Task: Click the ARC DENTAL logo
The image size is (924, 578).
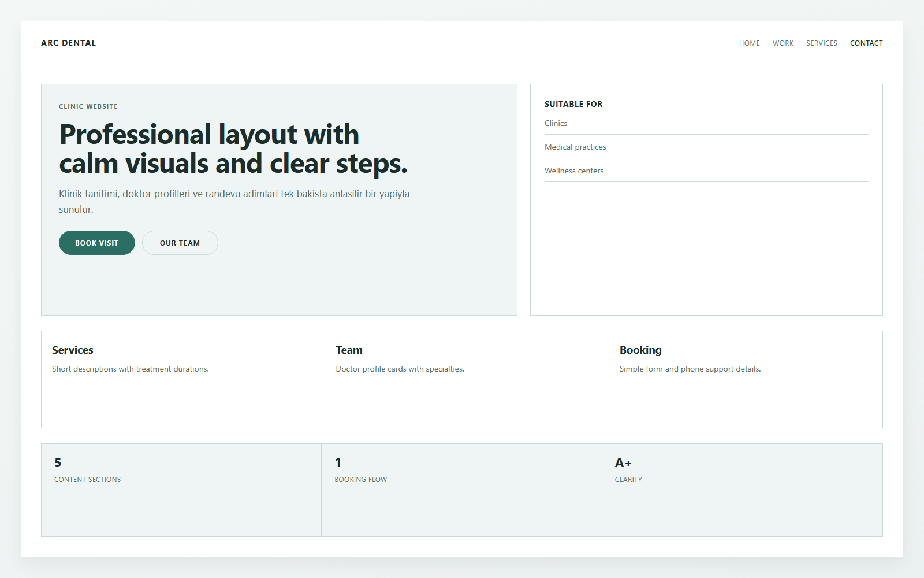Action: 69,42
